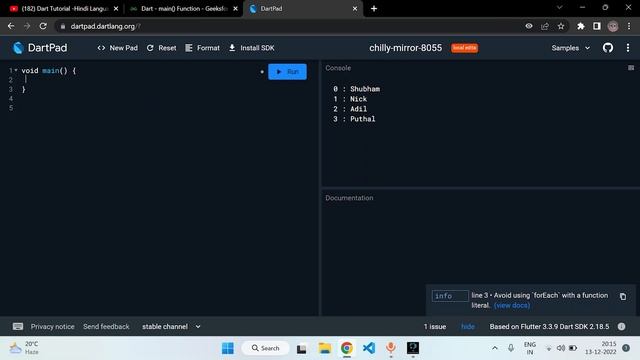Select console output line Shubham

[356, 89]
